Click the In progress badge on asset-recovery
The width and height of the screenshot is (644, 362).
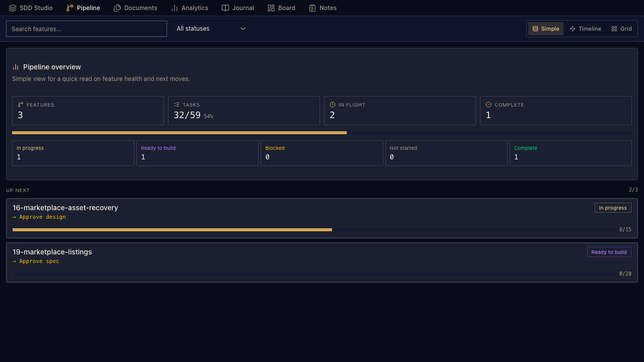pos(613,208)
